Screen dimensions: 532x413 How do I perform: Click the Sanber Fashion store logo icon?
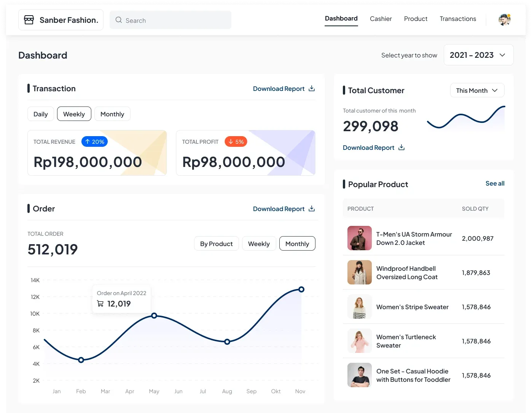[x=29, y=20]
